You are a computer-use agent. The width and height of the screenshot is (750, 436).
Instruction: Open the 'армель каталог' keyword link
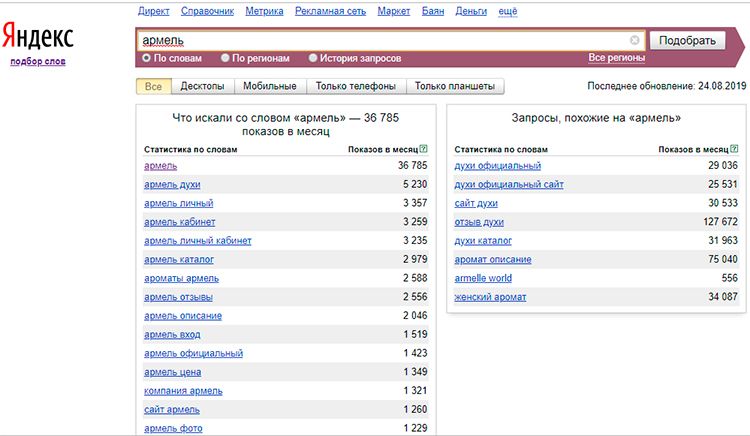pos(179,259)
